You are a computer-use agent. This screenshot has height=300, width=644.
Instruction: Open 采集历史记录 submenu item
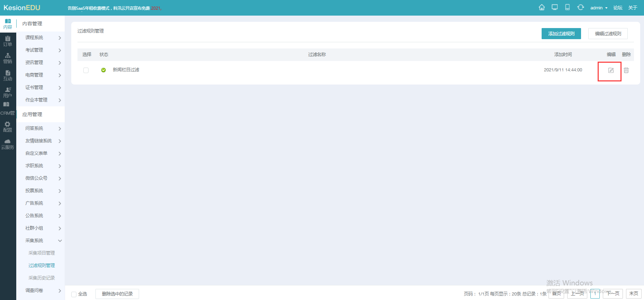[42, 278]
